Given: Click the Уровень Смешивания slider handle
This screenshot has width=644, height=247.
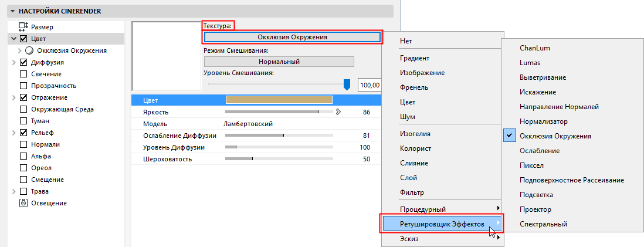Looking at the screenshot, I should click(347, 85).
